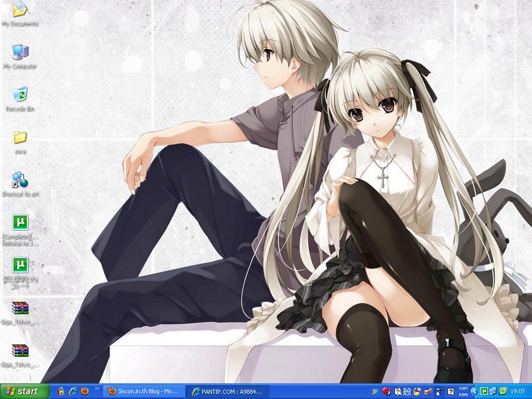Toggle the CAPS KANA lock indicator
Viewport: 532px width, 399px height.
(463, 392)
